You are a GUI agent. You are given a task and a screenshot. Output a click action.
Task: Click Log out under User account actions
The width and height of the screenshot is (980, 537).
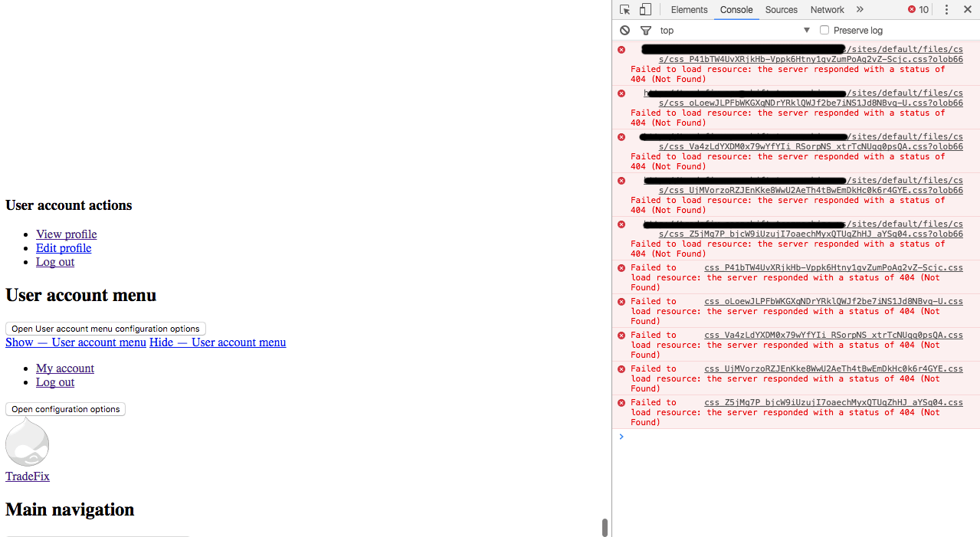[x=55, y=262]
